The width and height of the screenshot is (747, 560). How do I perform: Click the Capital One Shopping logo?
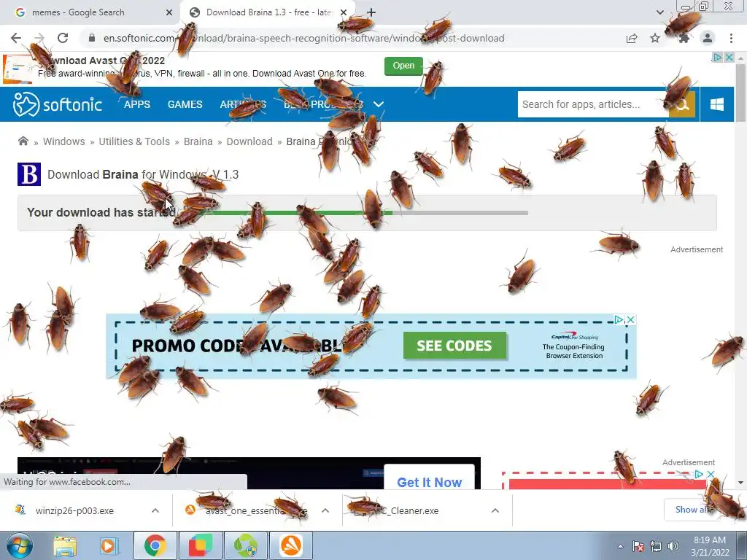pyautogui.click(x=574, y=337)
